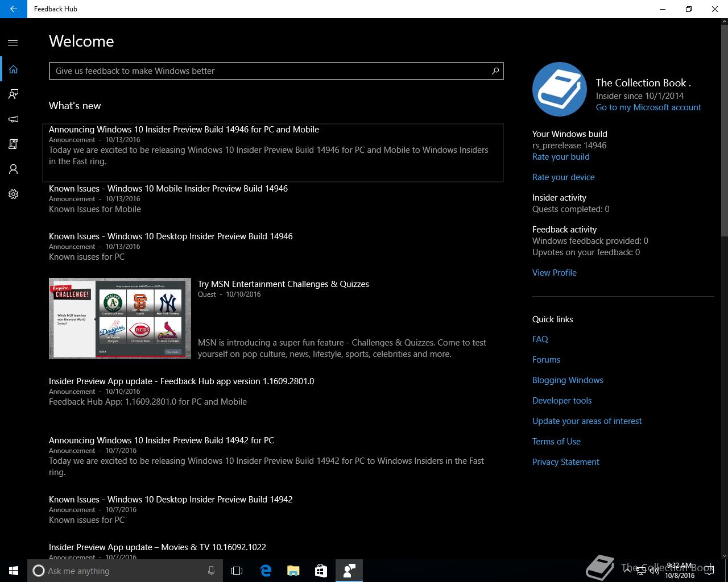This screenshot has height=582, width=728.
Task: Open the 'Privacy Statement' link
Action: click(566, 462)
